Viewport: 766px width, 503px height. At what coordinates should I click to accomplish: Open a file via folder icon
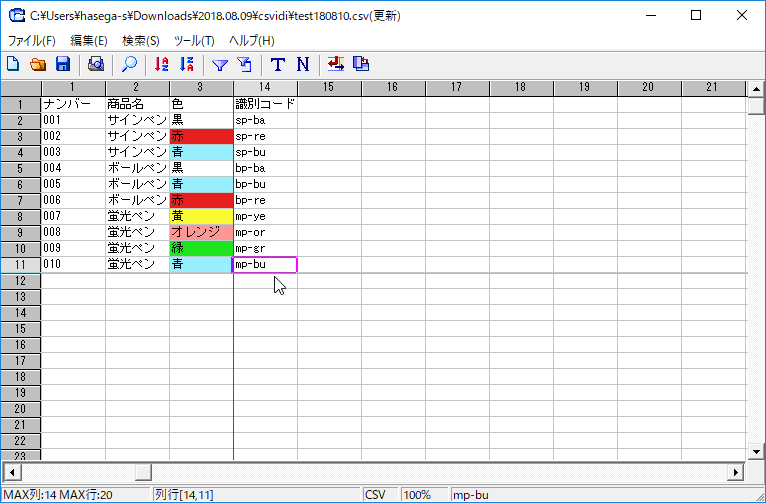pyautogui.click(x=38, y=64)
